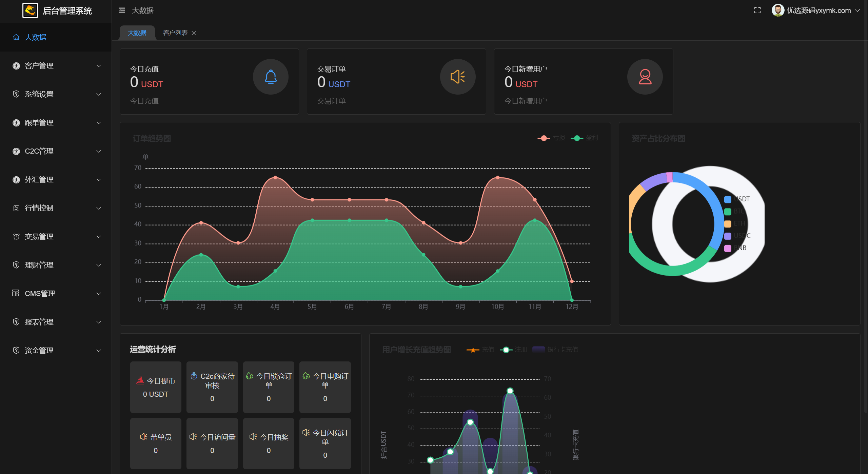Toggle the 亏损 series in order trend legend

click(551, 138)
